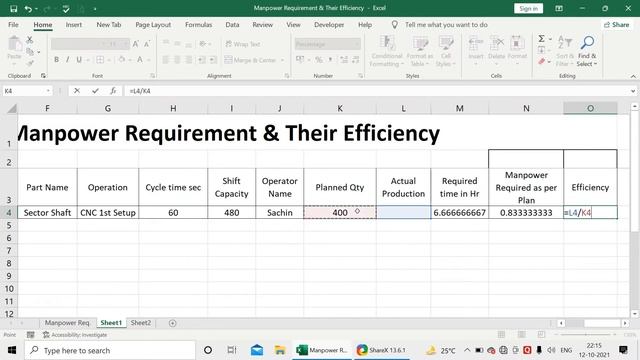Screen dimensions: 640x360
Task: Click the Borders icon
Action: [100, 60]
